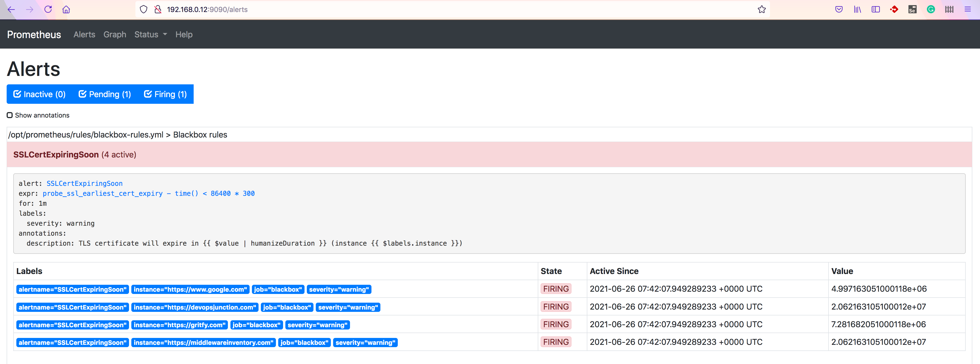
Task: Toggle the Firing (1) filter
Action: pyautogui.click(x=166, y=94)
